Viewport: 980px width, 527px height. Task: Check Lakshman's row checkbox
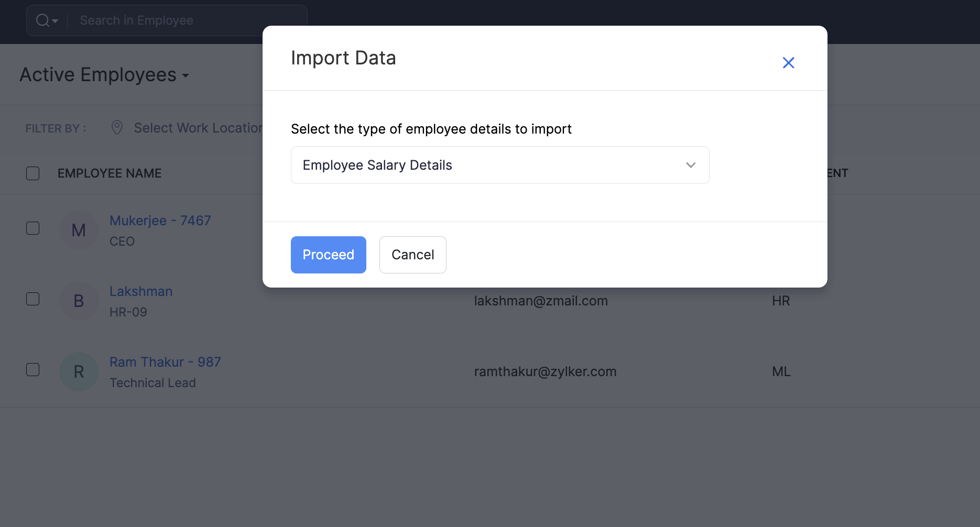(x=33, y=299)
